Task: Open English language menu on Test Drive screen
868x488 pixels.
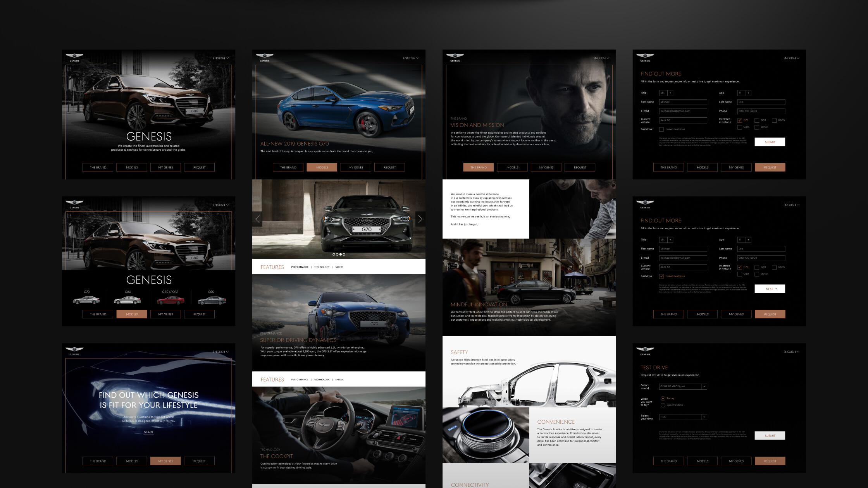Action: click(791, 352)
